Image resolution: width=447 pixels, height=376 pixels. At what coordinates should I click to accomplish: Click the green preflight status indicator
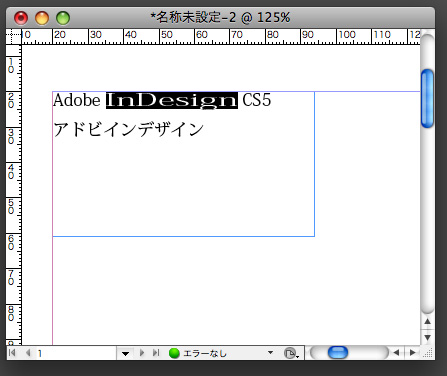(x=174, y=353)
